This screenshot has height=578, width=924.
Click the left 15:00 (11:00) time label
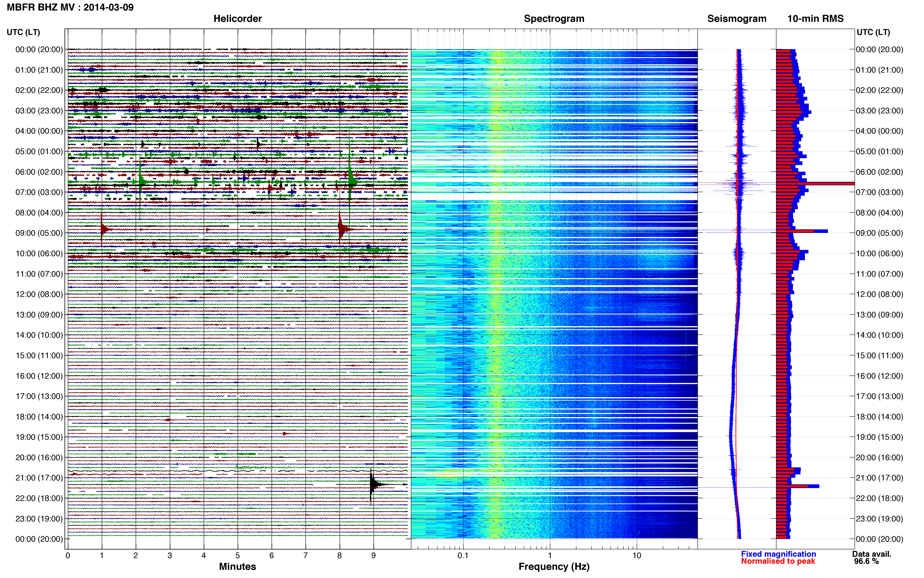tap(39, 355)
